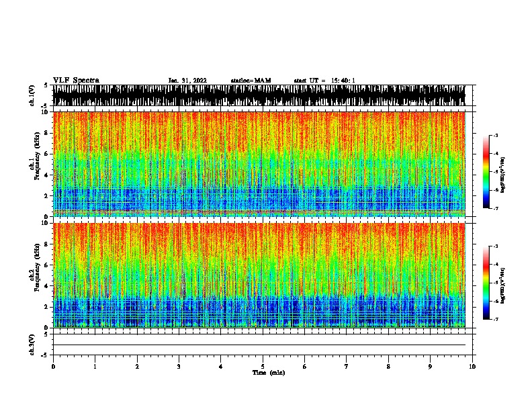Select the "ch.1(V)" waveform axis label
532x411 pixels.
point(32,95)
